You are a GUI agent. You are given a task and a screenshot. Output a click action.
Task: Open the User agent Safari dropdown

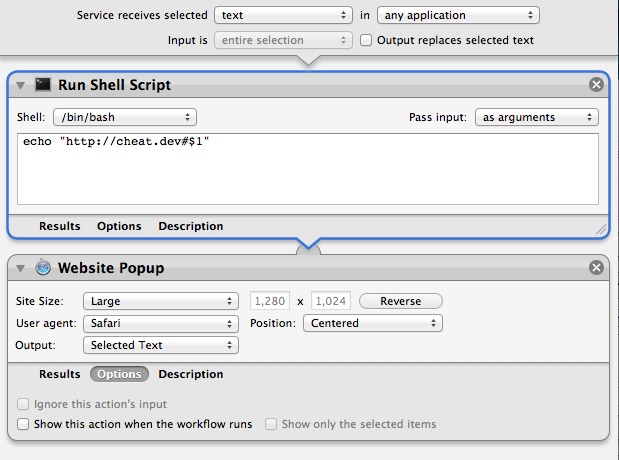point(160,323)
